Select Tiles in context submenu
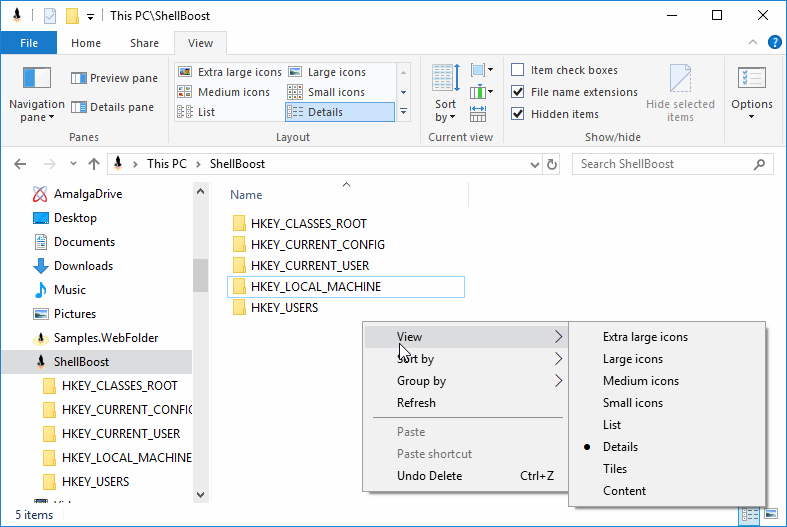Image resolution: width=787 pixels, height=527 pixels. pyautogui.click(x=667, y=469)
